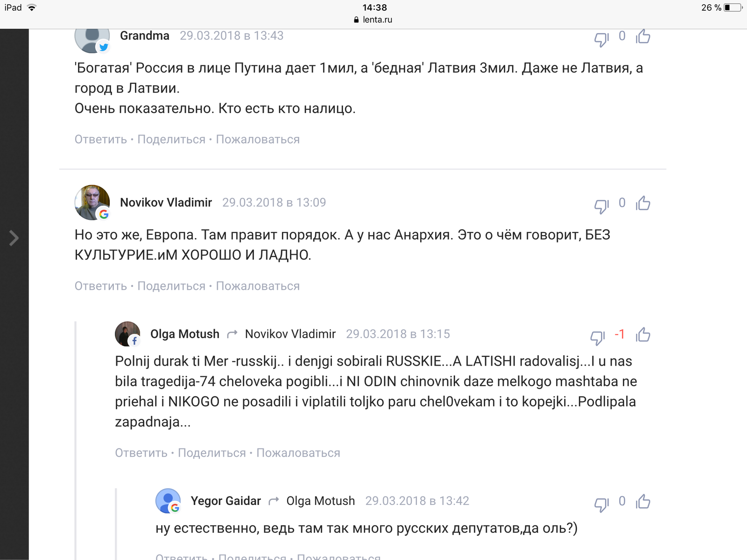Downvote Olga Motush's reply
Image resolution: width=747 pixels, height=560 pixels.
click(x=598, y=337)
